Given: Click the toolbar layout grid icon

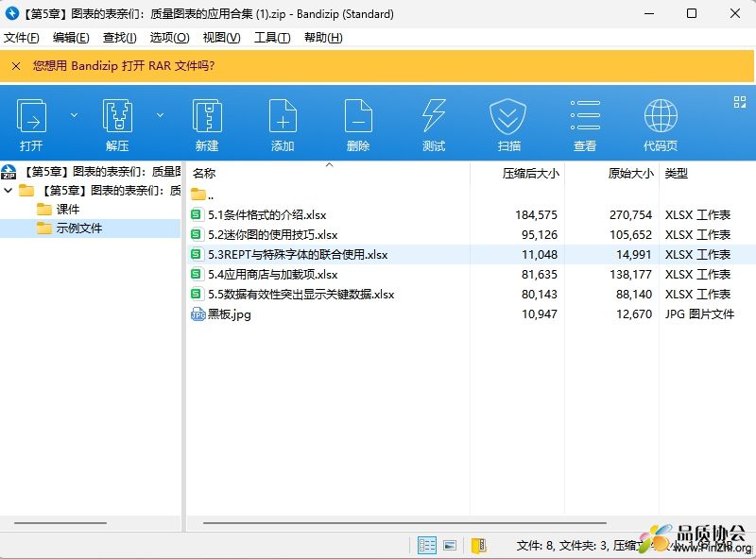Looking at the screenshot, I should point(740,102).
